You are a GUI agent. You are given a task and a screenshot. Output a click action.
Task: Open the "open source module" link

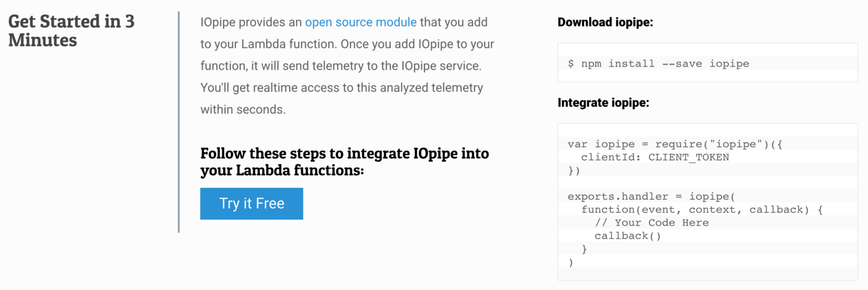tap(361, 22)
